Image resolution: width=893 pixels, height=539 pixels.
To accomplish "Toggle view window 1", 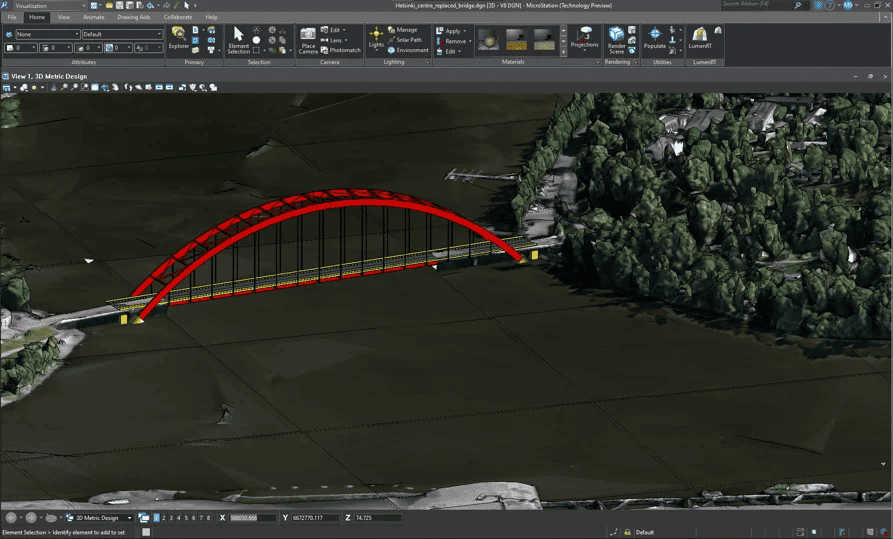I will coord(157,518).
